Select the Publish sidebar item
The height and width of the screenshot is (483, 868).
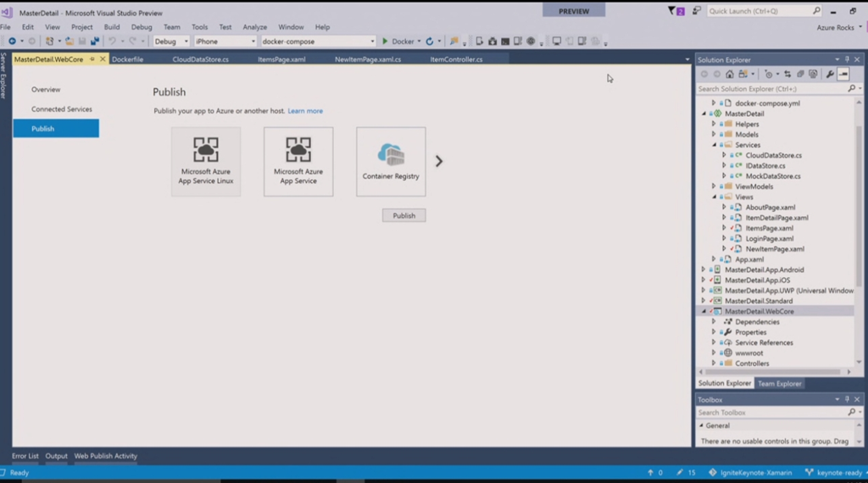[x=56, y=128]
